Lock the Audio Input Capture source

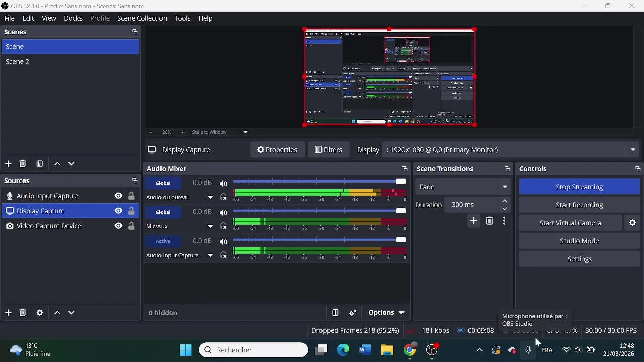pyautogui.click(x=131, y=196)
